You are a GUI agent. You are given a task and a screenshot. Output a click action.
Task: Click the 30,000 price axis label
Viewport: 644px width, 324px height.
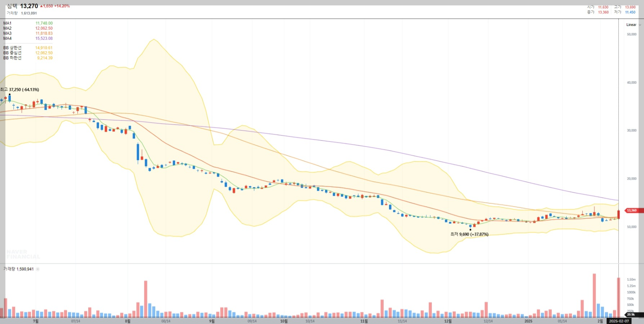click(632, 130)
